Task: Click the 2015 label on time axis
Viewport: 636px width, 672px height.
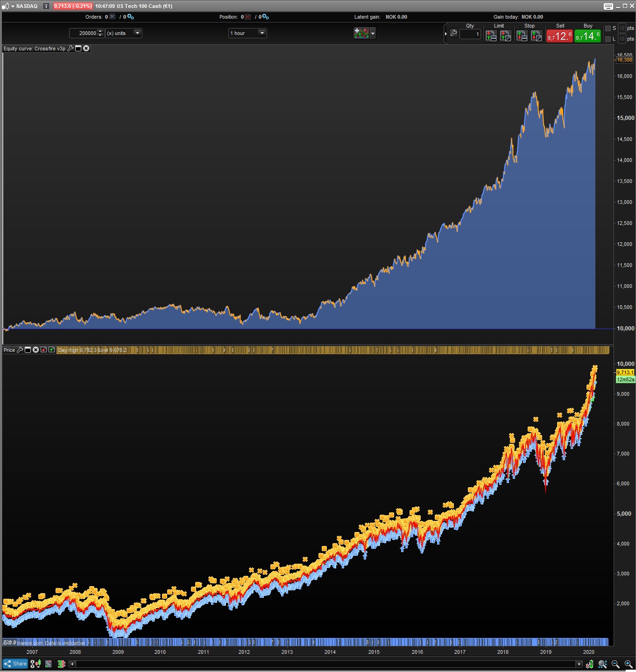Action: (374, 652)
